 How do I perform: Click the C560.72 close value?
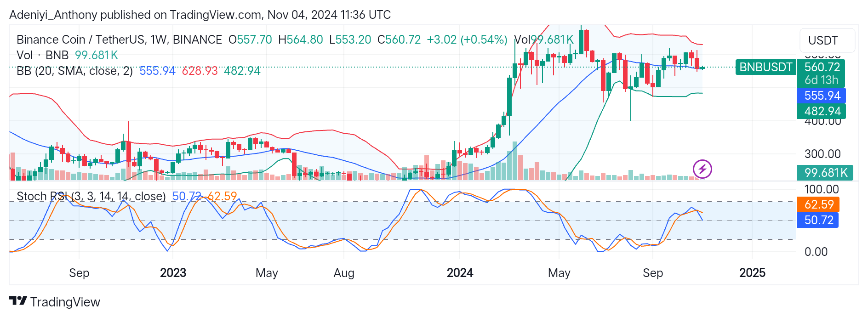pos(399,40)
